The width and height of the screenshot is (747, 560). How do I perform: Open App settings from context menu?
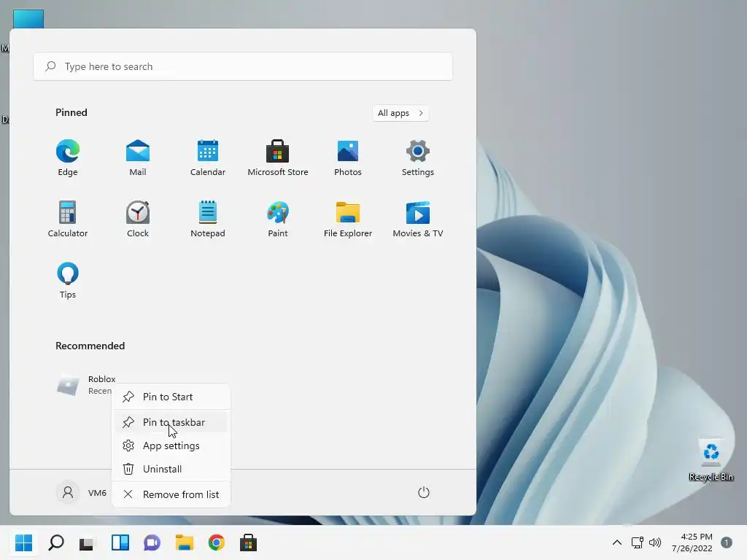(x=171, y=446)
